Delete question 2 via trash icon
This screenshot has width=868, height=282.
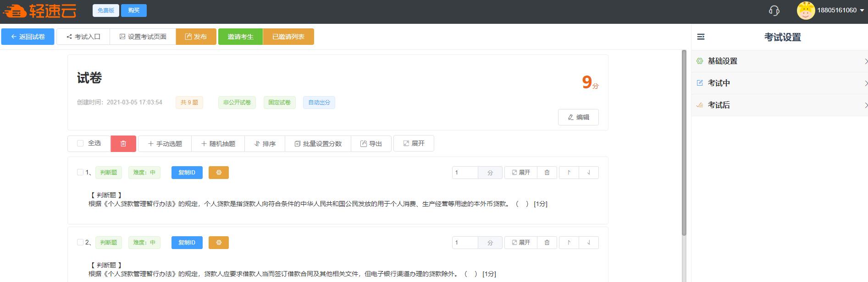547,243
